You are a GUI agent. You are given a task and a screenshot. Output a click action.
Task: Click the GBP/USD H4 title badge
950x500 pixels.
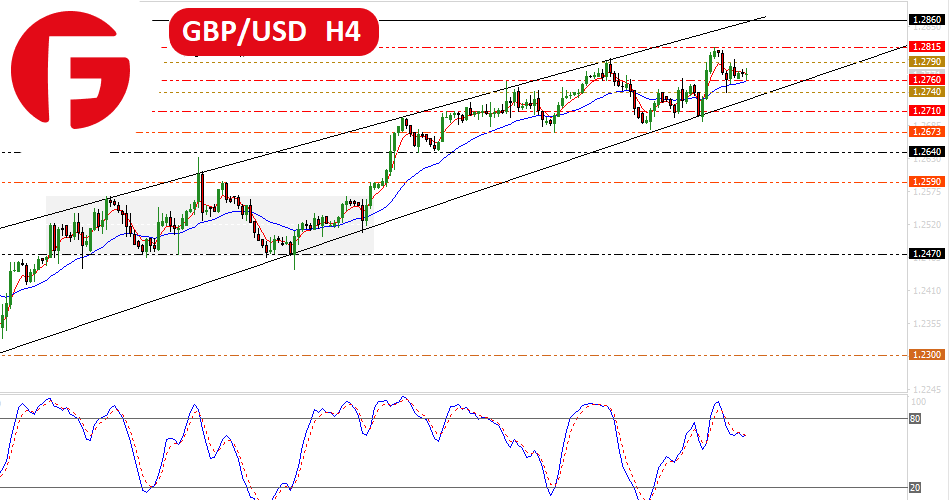[273, 32]
